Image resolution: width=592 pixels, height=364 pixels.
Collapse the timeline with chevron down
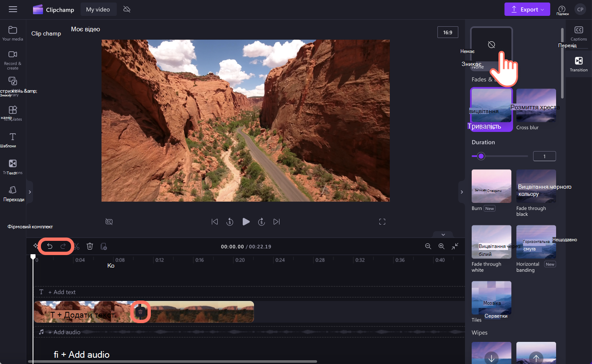443,234
